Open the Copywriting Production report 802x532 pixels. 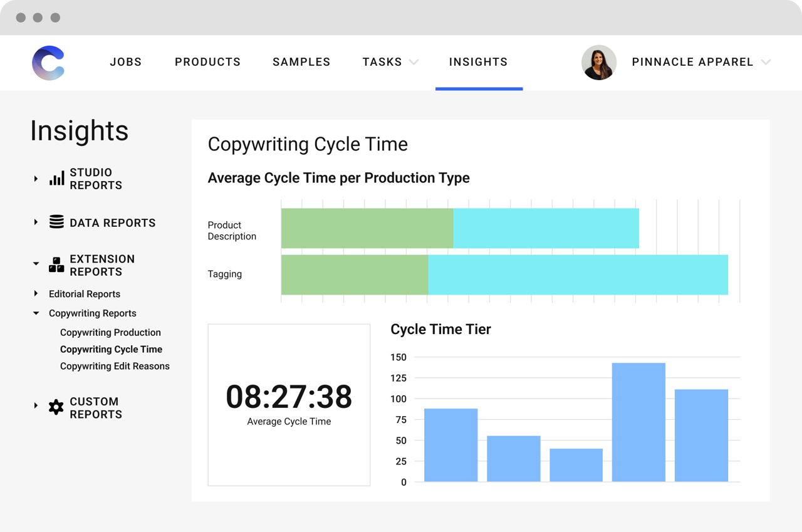(x=110, y=333)
